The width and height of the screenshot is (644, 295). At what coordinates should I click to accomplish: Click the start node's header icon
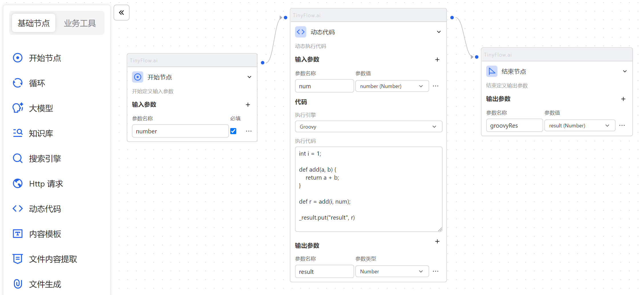tap(138, 77)
